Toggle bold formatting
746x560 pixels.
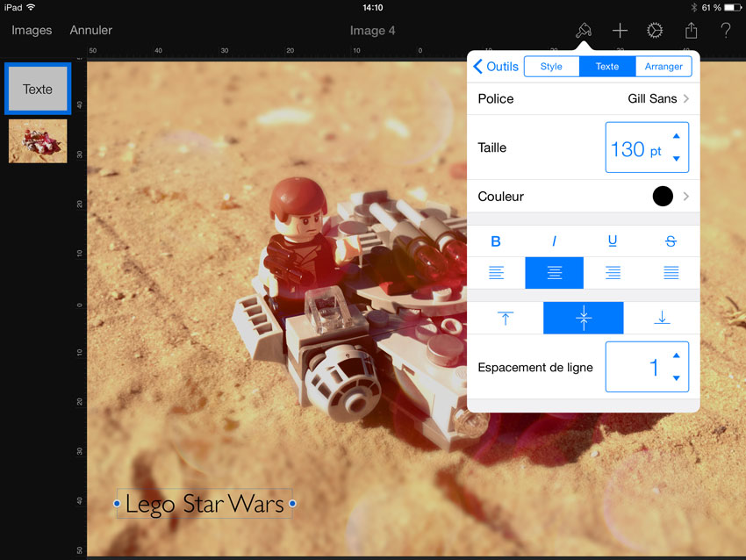(x=496, y=241)
